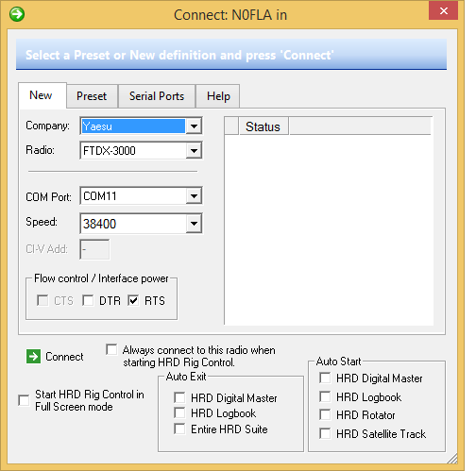Click the 'Connect: N0FLA in' title text
476x471 pixels.
pyautogui.click(x=230, y=15)
